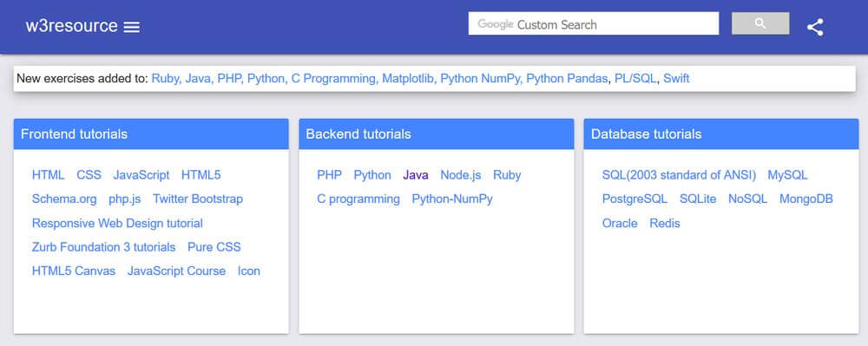Open the Node.js tutorial
This screenshot has width=868, height=346.
[461, 175]
